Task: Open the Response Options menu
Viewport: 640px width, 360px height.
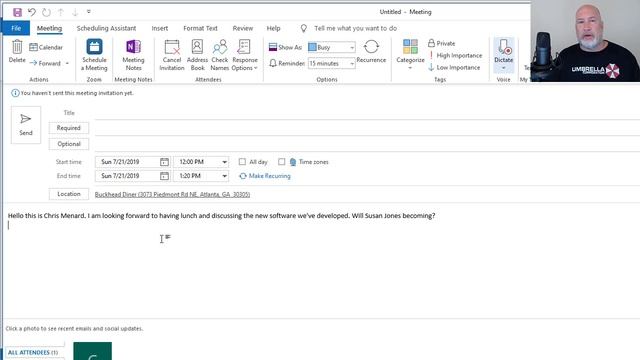Action: (x=244, y=55)
